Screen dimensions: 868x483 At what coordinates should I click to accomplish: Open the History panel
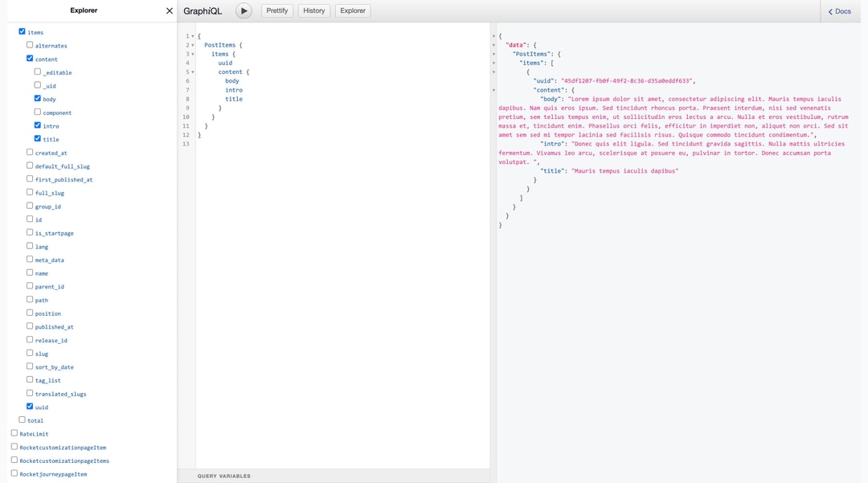(x=314, y=10)
